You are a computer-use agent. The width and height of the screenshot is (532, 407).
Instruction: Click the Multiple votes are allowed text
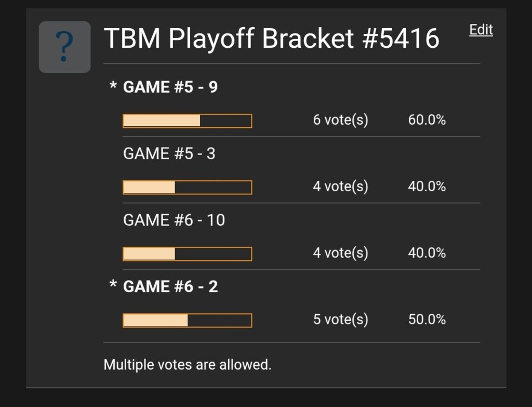(x=188, y=365)
